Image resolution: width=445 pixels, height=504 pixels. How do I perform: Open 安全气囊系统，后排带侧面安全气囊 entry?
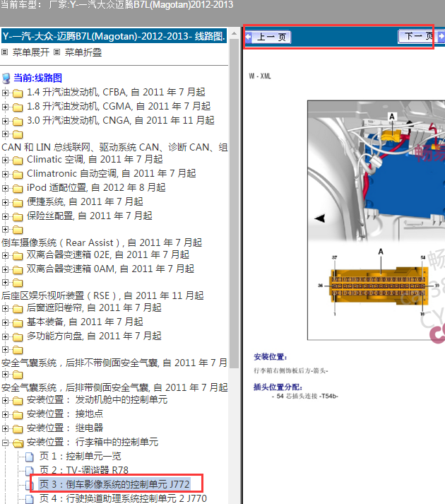[x=114, y=387]
